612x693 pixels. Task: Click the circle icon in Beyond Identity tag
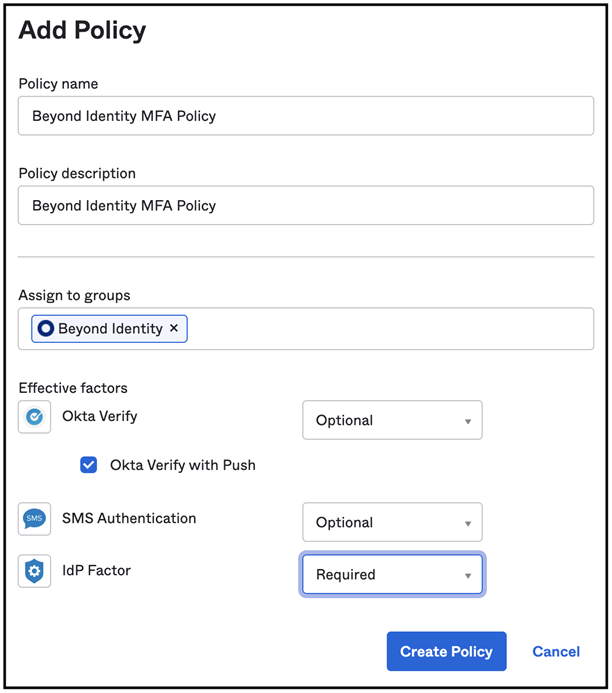tap(45, 329)
